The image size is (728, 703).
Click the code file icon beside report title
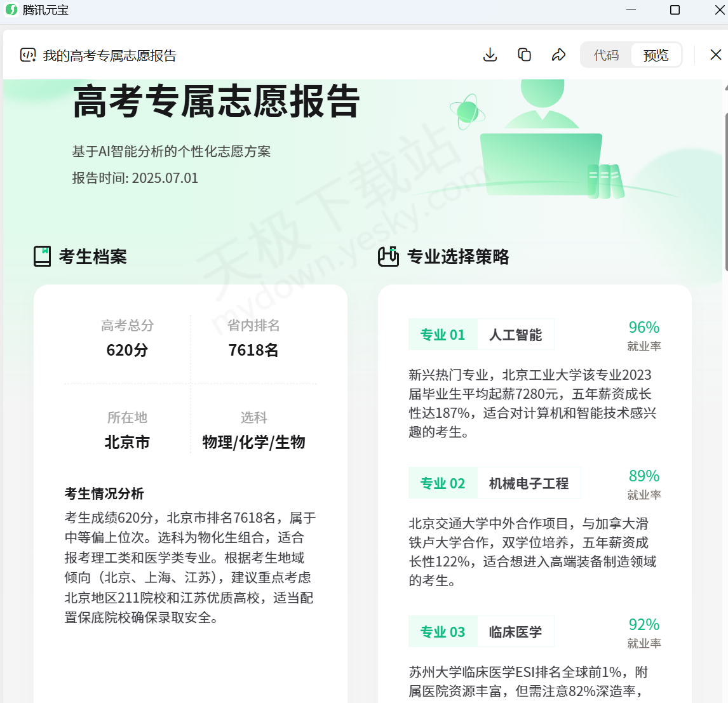(28, 55)
